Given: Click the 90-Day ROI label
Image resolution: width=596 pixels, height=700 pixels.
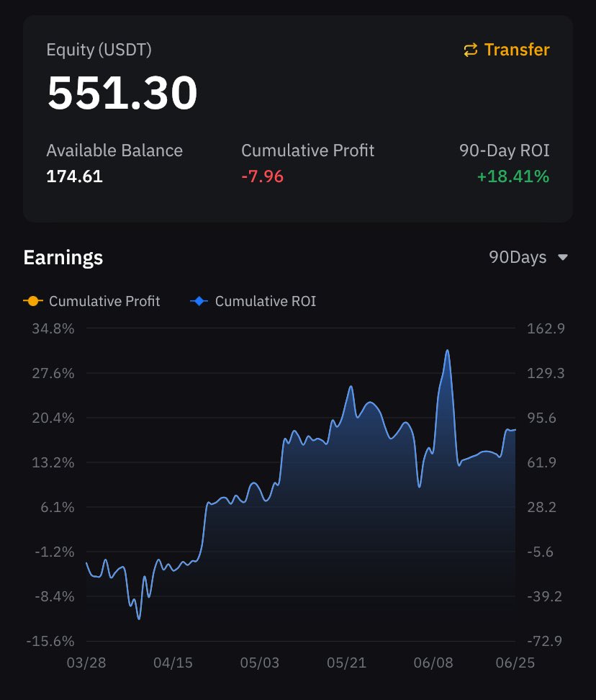Looking at the screenshot, I should (x=505, y=151).
